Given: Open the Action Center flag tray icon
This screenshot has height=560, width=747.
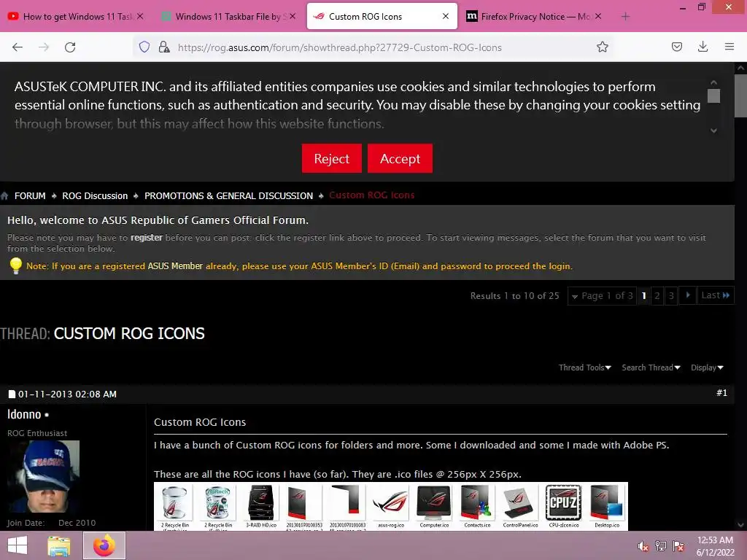Looking at the screenshot, I should pyautogui.click(x=678, y=546).
